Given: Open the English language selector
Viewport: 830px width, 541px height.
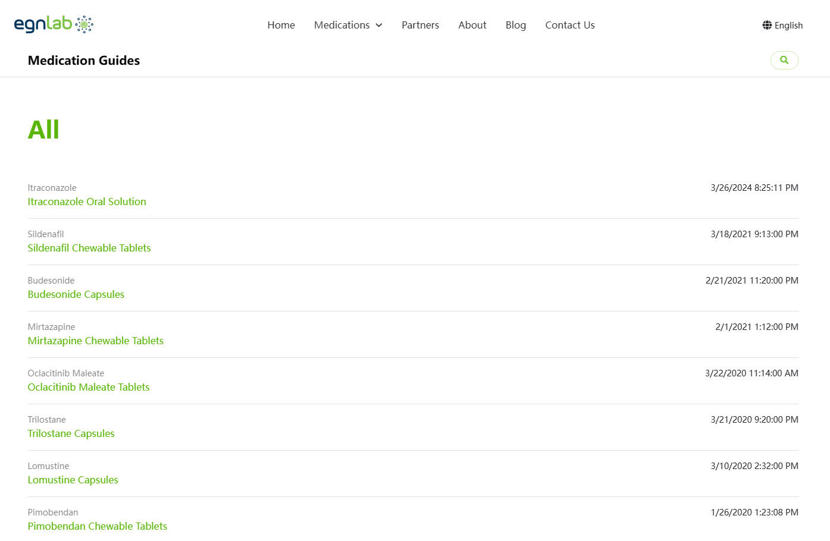Looking at the screenshot, I should (x=788, y=26).
